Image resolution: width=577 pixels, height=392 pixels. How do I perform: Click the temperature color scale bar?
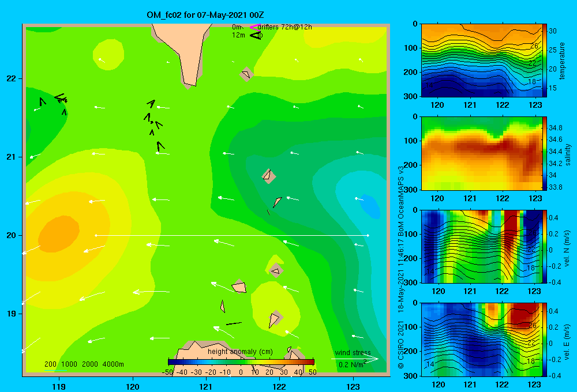[x=545, y=61]
